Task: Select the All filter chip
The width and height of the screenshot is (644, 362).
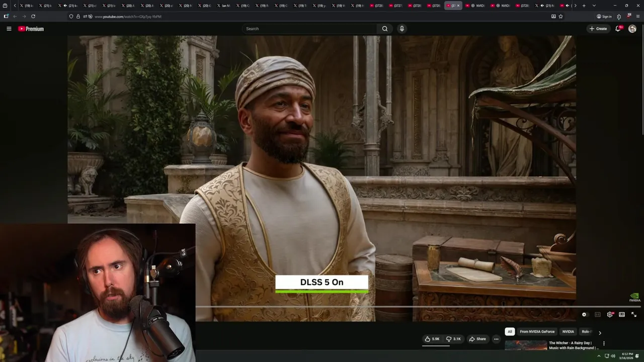Action: [x=510, y=332]
